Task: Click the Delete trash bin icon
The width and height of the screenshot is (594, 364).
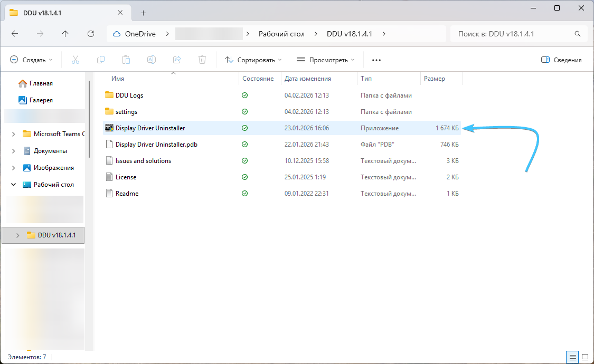Action: pos(202,60)
